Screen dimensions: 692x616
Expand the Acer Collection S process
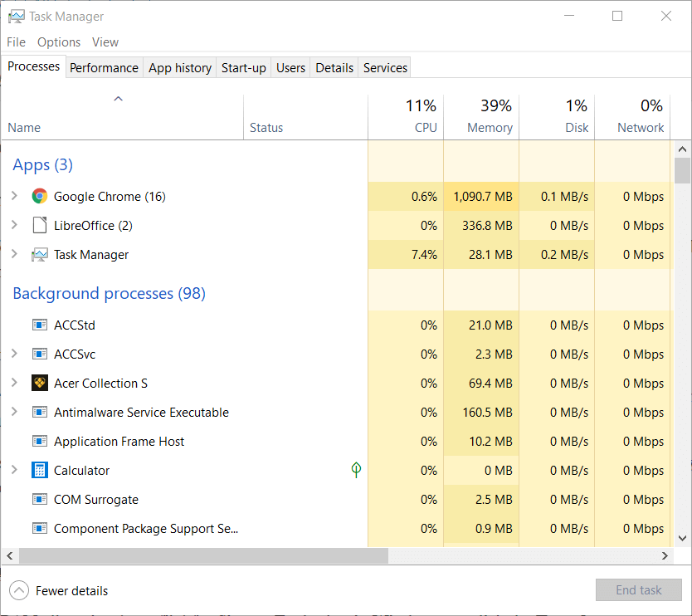14,383
